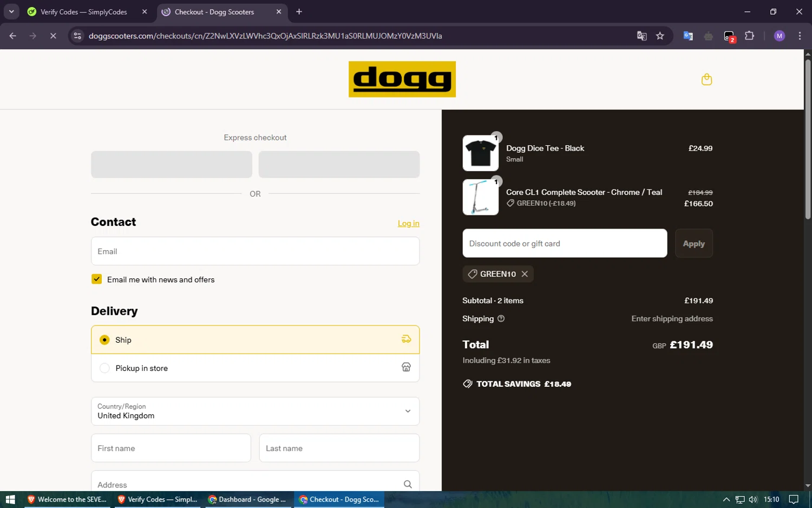Click the Core CL1 scooter product thumbnail
The image size is (812, 508).
[x=481, y=197]
